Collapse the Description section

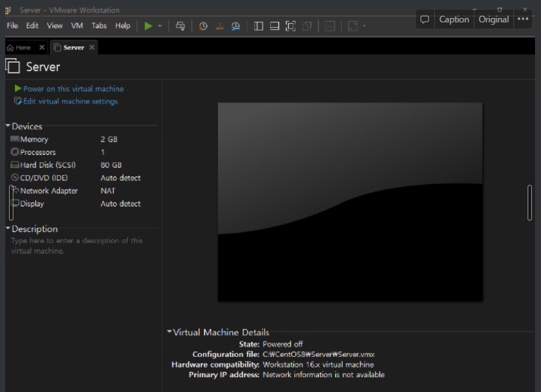pyautogui.click(x=8, y=228)
